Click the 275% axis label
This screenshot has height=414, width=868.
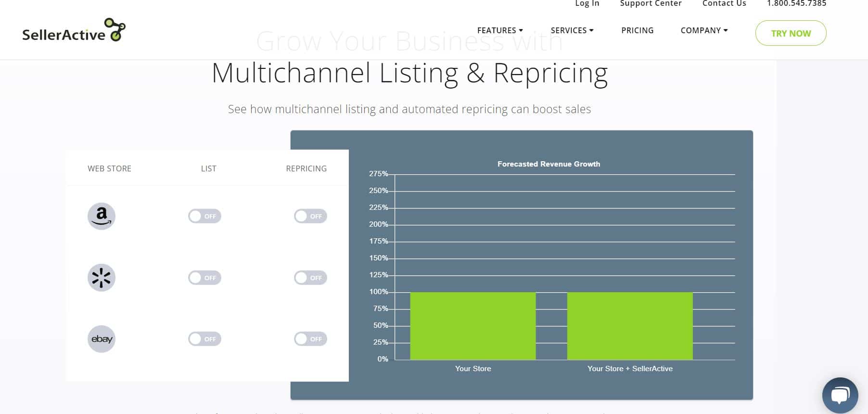click(378, 174)
